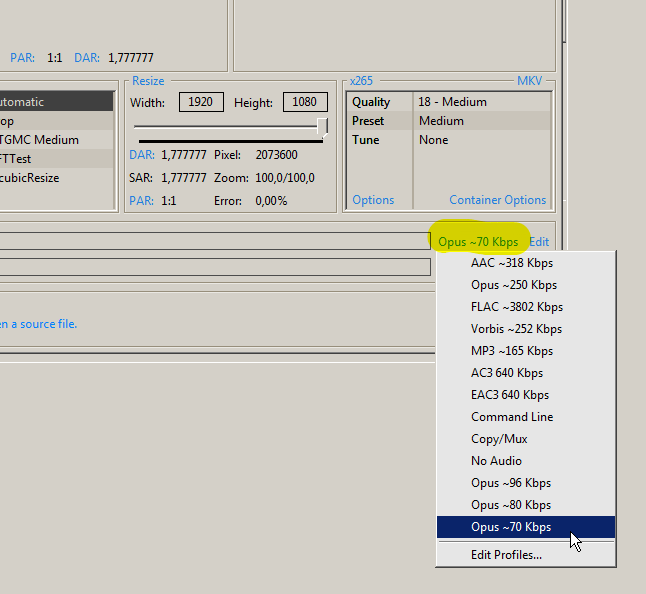Image resolution: width=646 pixels, height=594 pixels.
Task: Click the 18 - Medium quality value
Action: (452, 102)
